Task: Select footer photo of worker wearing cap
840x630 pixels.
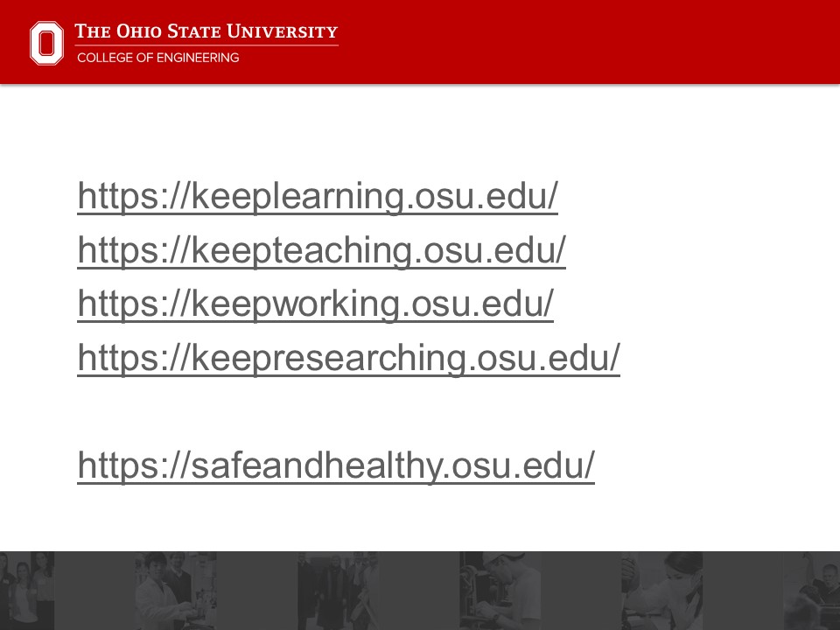Action: 499,591
